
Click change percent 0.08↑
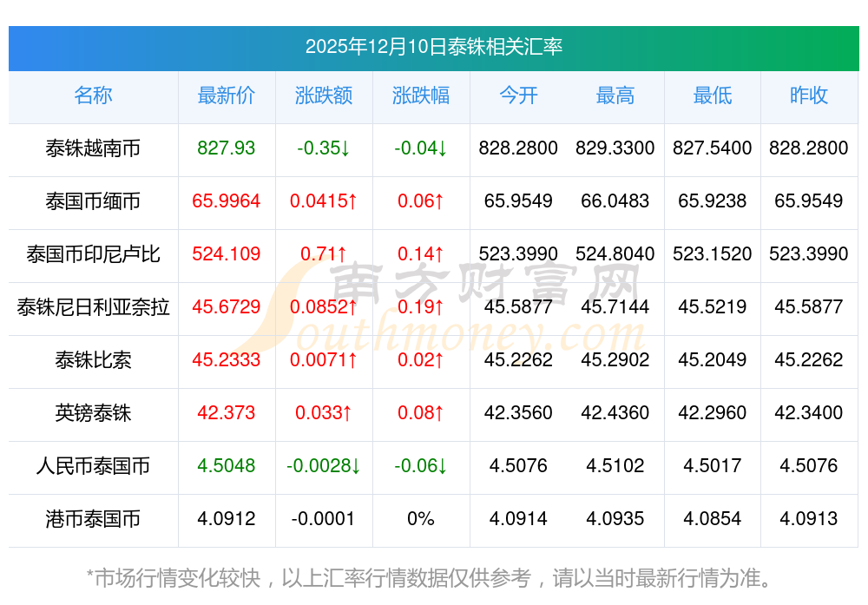pos(421,413)
